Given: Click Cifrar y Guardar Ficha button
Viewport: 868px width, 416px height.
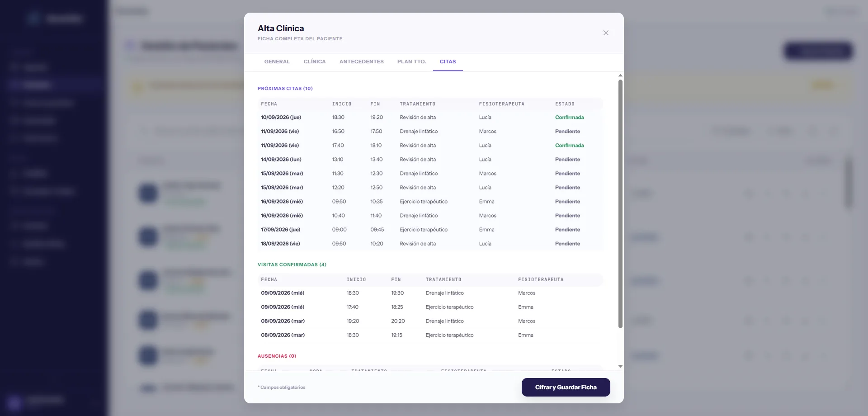Looking at the screenshot, I should [566, 388].
